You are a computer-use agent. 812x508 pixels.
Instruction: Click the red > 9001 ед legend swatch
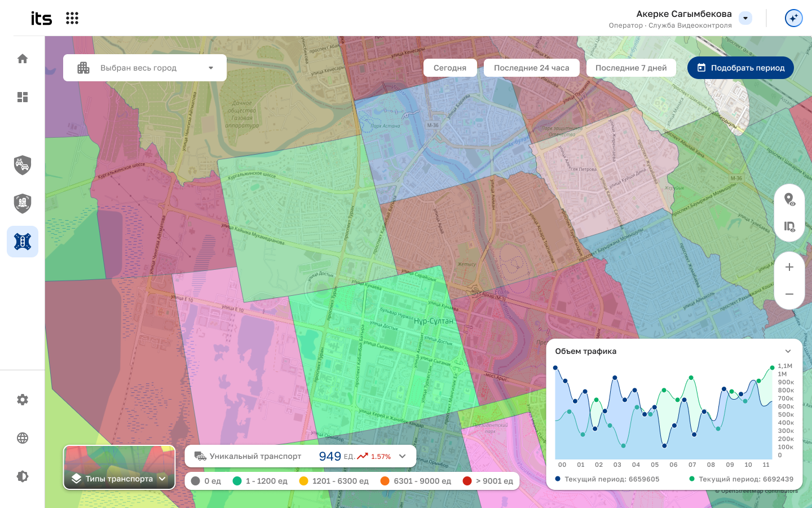(467, 481)
